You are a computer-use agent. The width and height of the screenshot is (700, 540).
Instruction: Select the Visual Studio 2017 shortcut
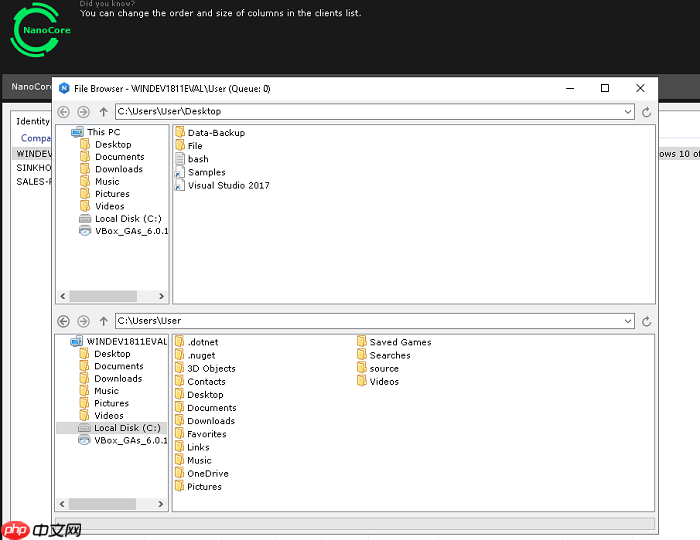point(222,185)
